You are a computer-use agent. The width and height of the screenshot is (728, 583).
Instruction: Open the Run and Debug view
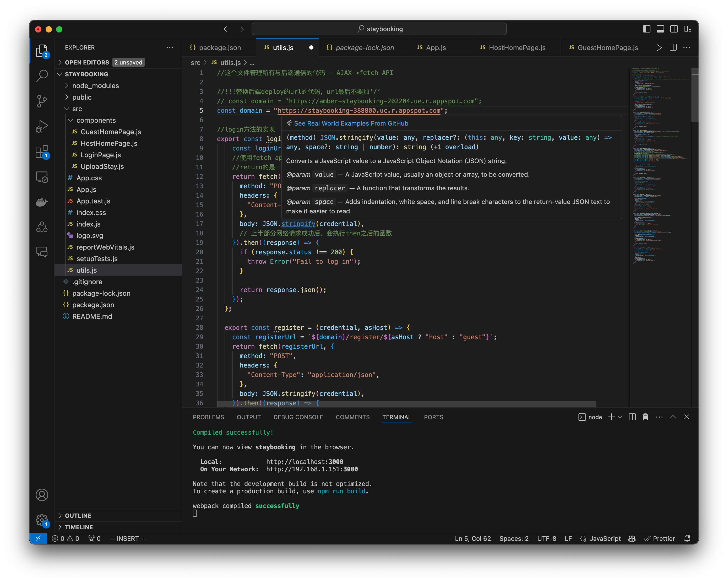(42, 126)
